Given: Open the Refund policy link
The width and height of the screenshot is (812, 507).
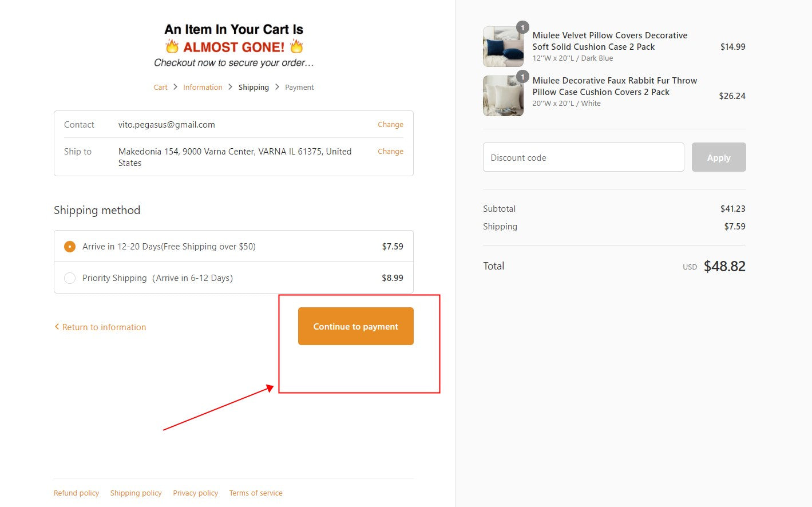Looking at the screenshot, I should pyautogui.click(x=76, y=493).
